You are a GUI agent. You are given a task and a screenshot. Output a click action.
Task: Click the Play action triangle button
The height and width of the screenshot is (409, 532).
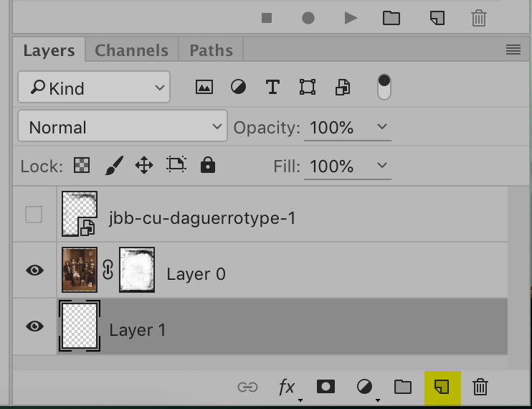click(x=351, y=18)
